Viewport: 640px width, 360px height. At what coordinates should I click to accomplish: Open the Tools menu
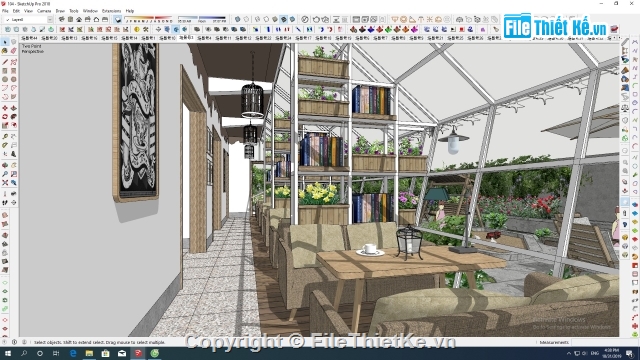click(74, 11)
